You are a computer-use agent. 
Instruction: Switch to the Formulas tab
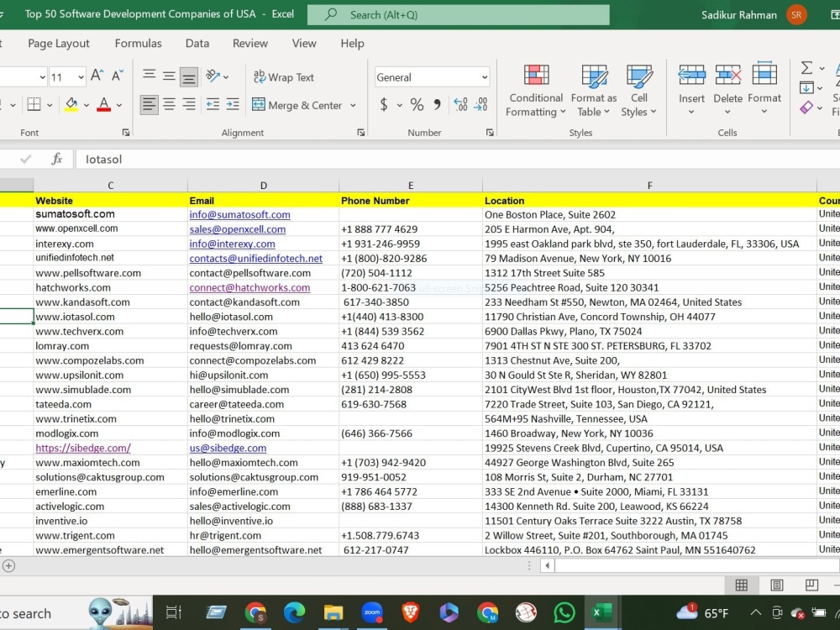pyautogui.click(x=139, y=44)
